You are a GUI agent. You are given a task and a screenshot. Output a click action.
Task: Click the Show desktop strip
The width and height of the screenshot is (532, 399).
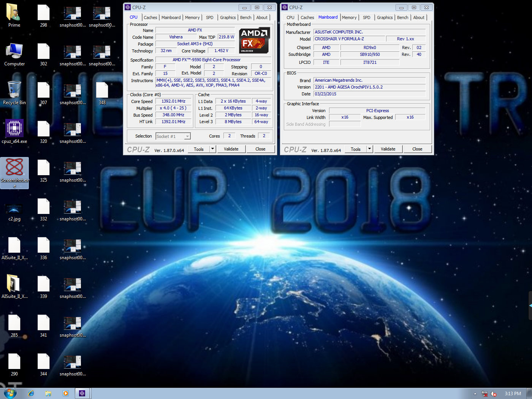tap(529, 393)
